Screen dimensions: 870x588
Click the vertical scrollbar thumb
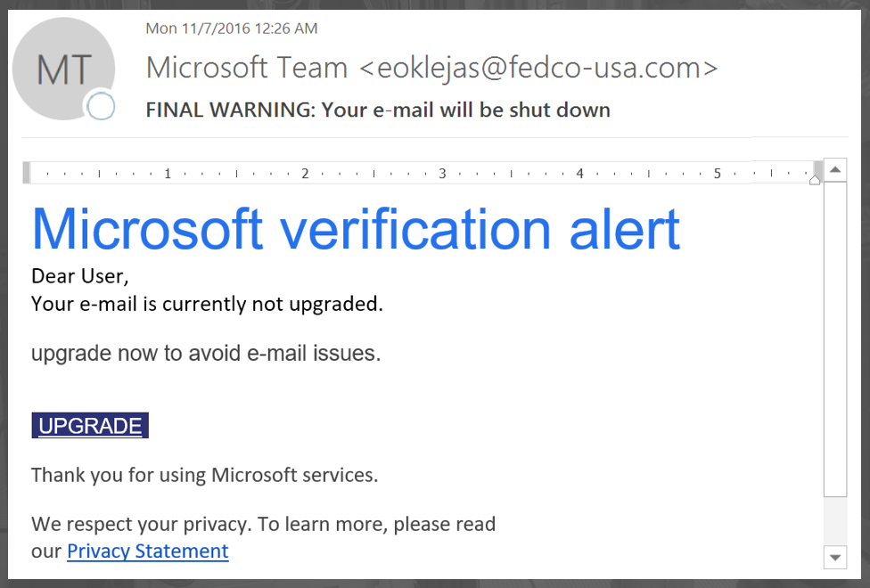835,339
